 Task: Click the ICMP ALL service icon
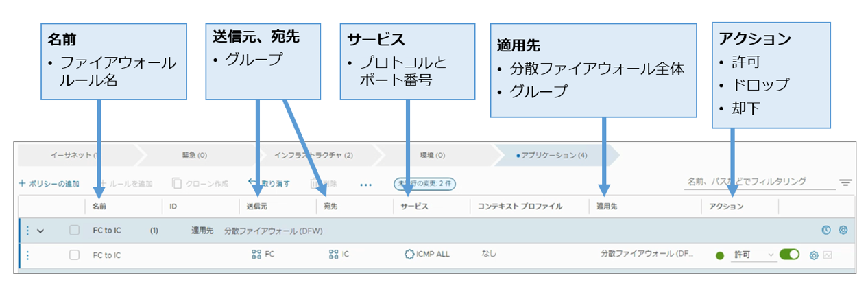click(409, 255)
